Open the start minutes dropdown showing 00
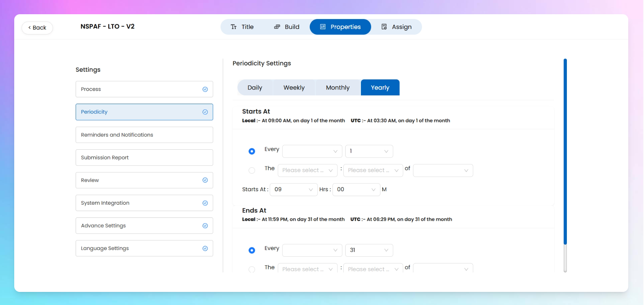Image resolution: width=644 pixels, height=305 pixels. tap(356, 190)
